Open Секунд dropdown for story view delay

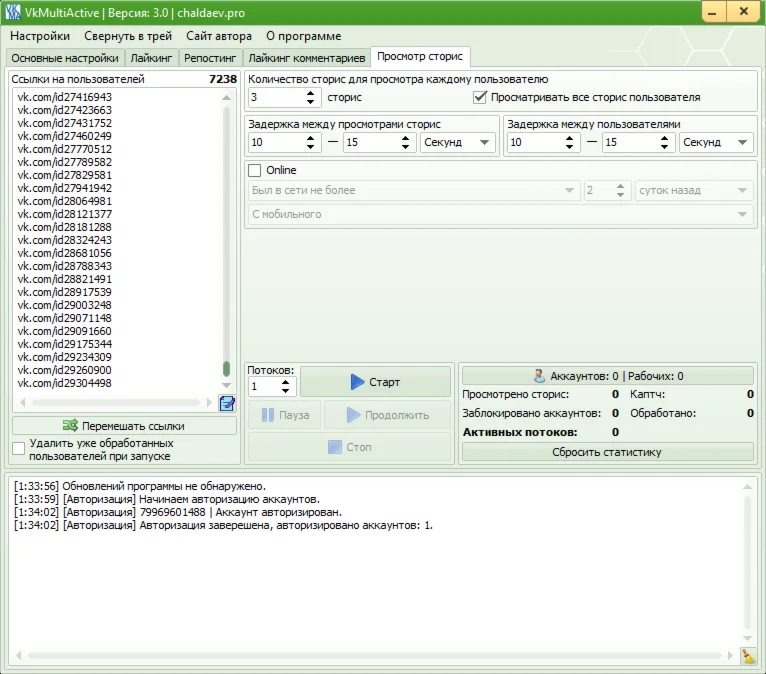pyautogui.click(x=457, y=142)
